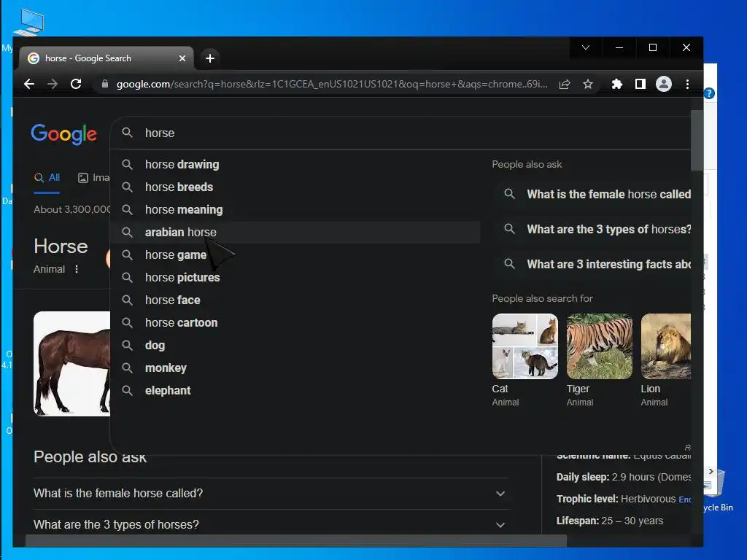Viewport: 747px width, 560px height.
Task: Select suggestion 'horse pictures'
Action: tap(295, 278)
